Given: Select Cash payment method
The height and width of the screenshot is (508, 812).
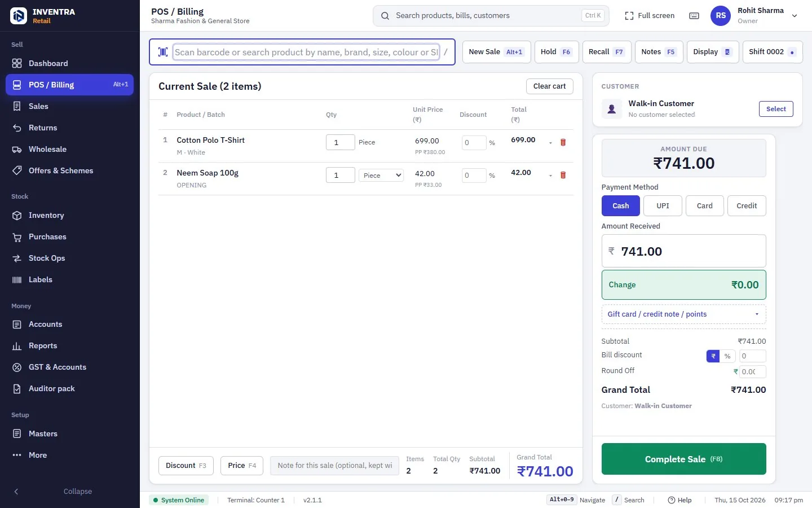Looking at the screenshot, I should (620, 205).
